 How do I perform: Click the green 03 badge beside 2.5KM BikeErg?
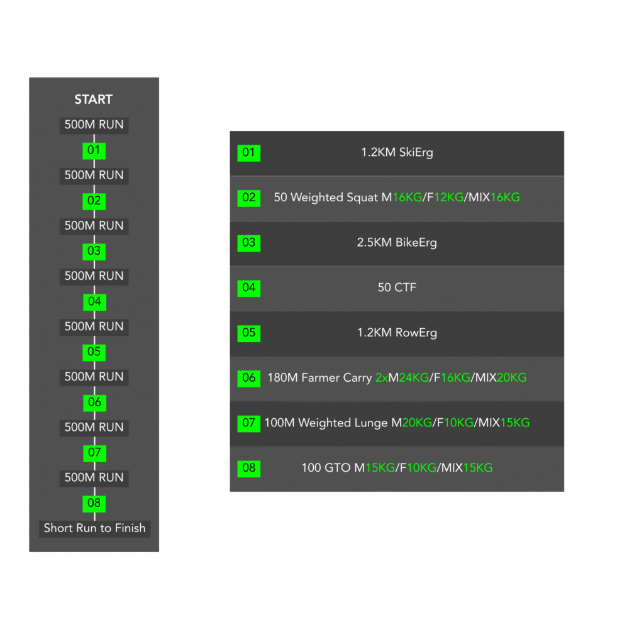pyautogui.click(x=248, y=243)
